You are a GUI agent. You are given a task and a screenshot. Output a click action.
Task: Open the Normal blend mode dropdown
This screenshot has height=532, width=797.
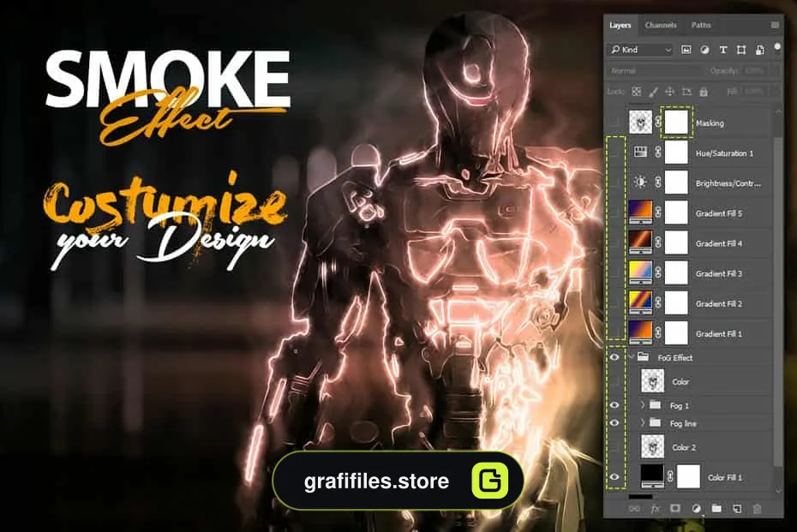655,70
